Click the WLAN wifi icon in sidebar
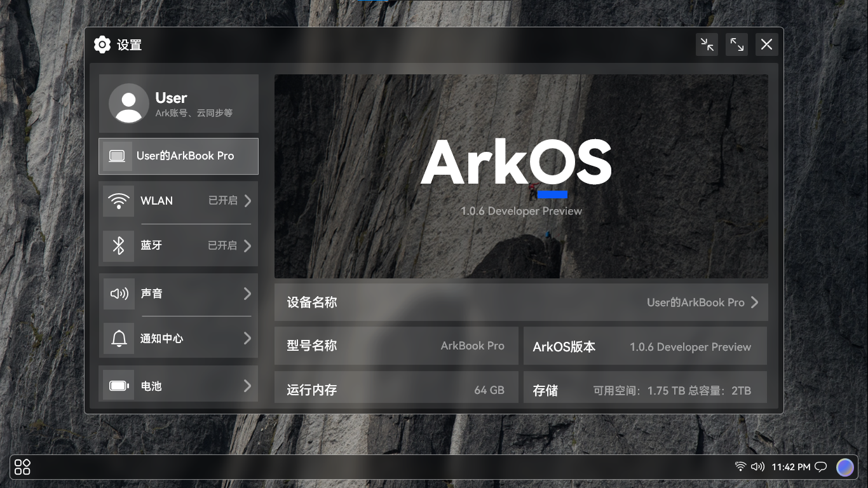This screenshot has height=488, width=868. click(118, 201)
